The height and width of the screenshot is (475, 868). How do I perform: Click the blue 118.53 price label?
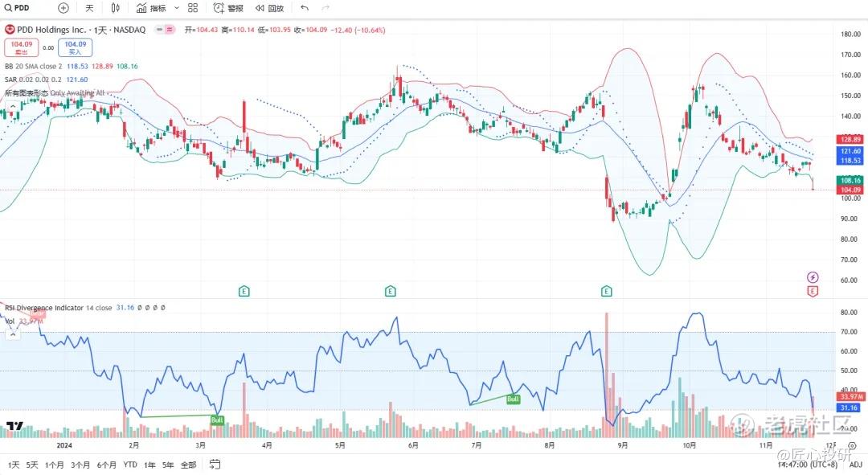pos(850,161)
